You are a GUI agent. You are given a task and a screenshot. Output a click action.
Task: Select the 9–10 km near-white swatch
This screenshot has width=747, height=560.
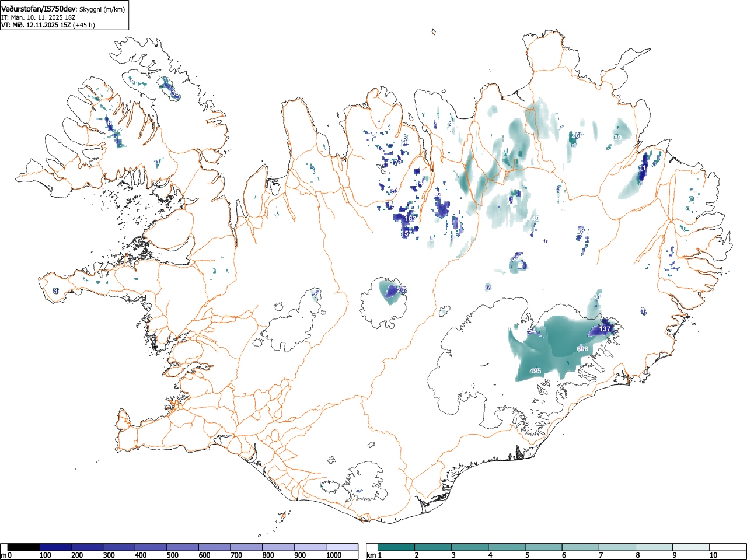pos(690,547)
